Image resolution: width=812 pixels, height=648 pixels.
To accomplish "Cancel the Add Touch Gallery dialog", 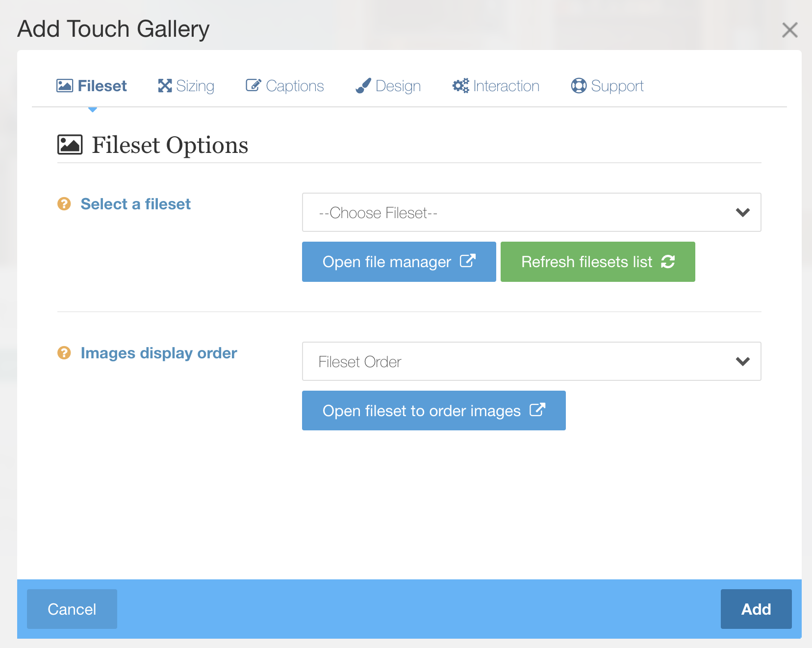I will [x=72, y=609].
